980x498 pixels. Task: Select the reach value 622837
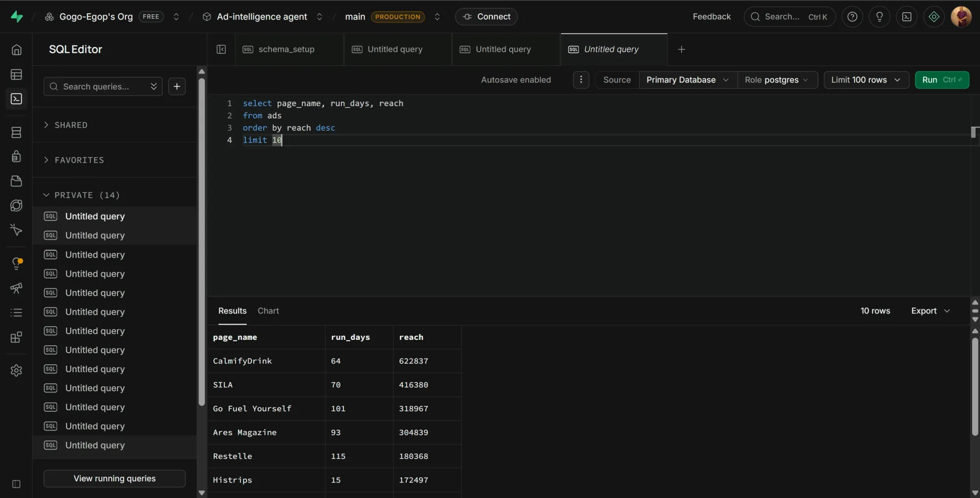coord(427,361)
